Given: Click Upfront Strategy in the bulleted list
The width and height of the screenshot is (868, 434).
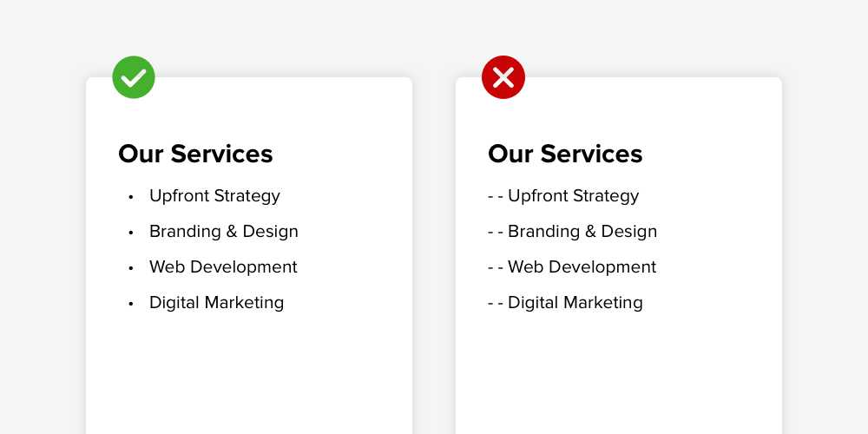Looking at the screenshot, I should click(214, 196).
